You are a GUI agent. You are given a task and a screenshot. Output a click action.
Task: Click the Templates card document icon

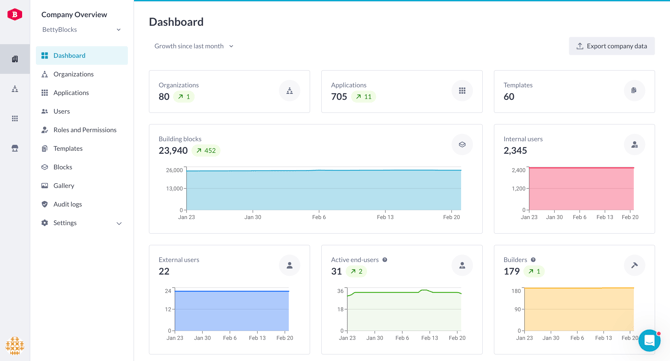coord(634,91)
